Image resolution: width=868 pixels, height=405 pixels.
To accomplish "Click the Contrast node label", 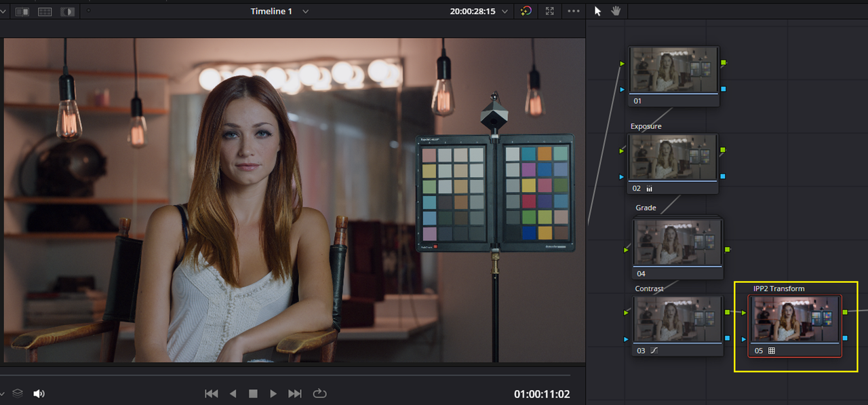I will point(649,288).
